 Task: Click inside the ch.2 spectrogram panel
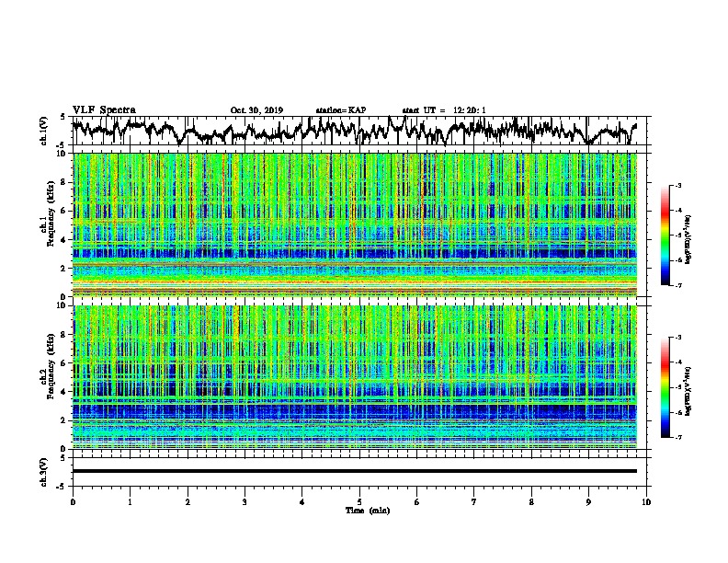pos(355,377)
